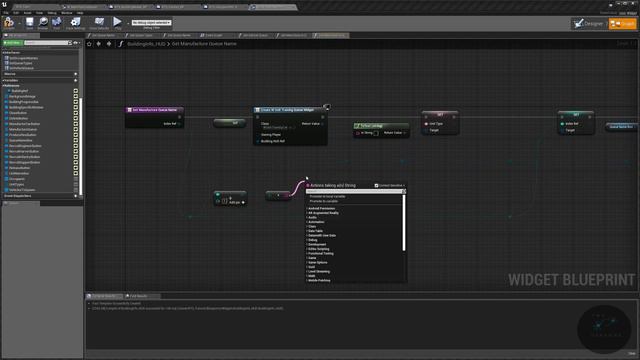Expand the Audio category

312,217
